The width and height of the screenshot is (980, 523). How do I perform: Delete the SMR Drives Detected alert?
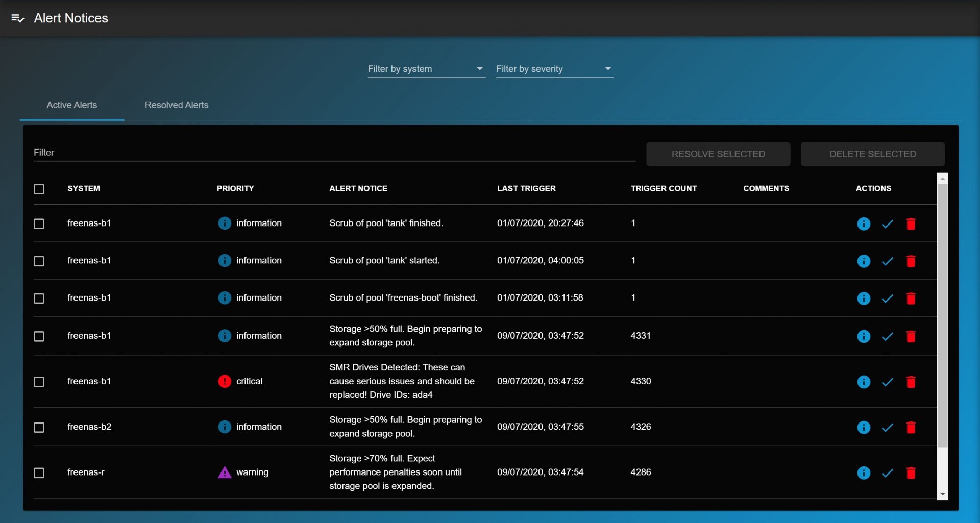[911, 382]
